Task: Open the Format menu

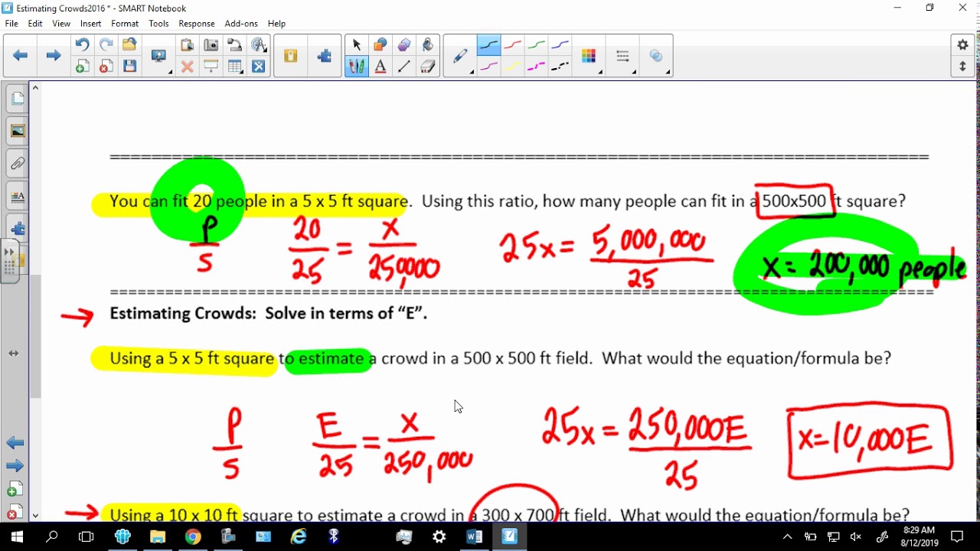Action: click(125, 24)
